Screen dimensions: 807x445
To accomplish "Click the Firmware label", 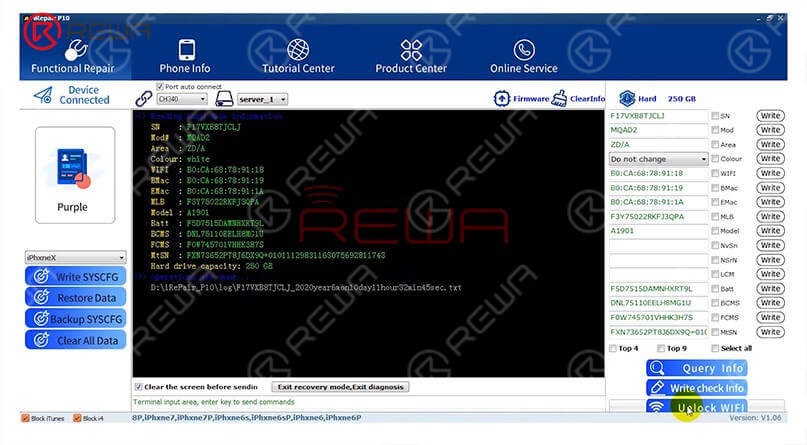I will pos(531,99).
